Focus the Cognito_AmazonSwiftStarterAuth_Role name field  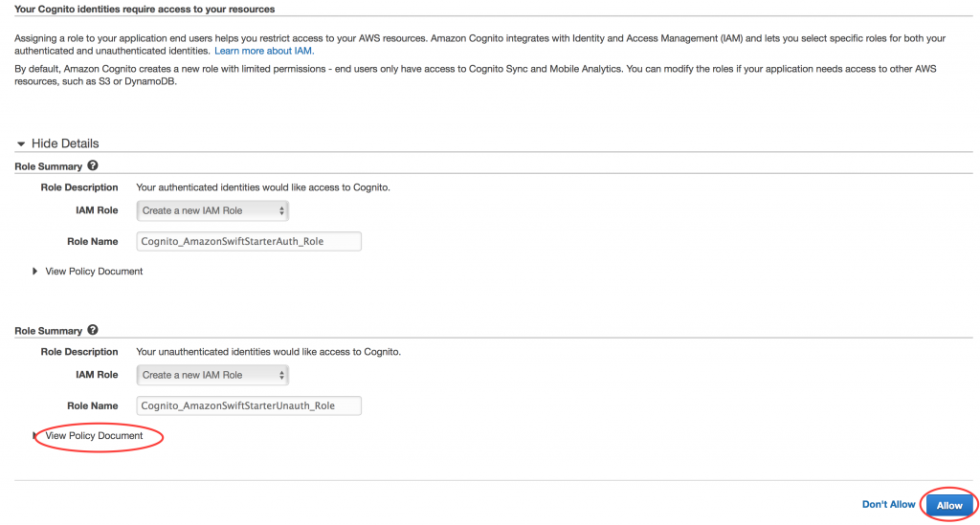point(249,241)
